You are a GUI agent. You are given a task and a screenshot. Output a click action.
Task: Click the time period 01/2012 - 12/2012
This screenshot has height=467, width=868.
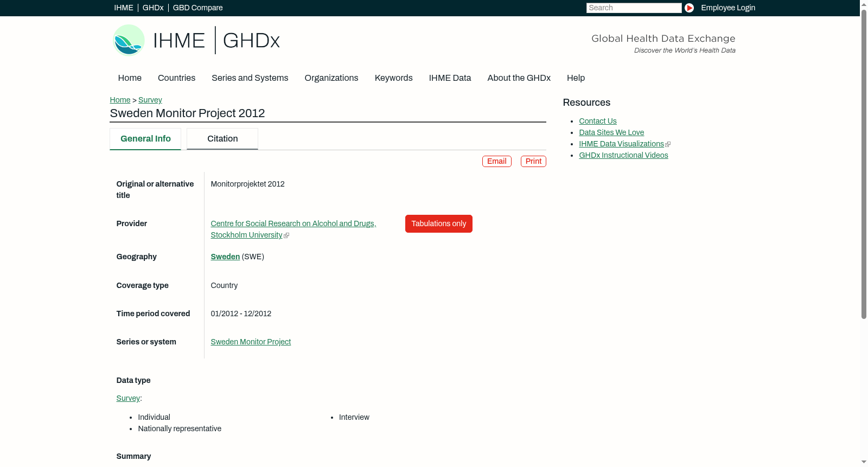click(x=241, y=314)
